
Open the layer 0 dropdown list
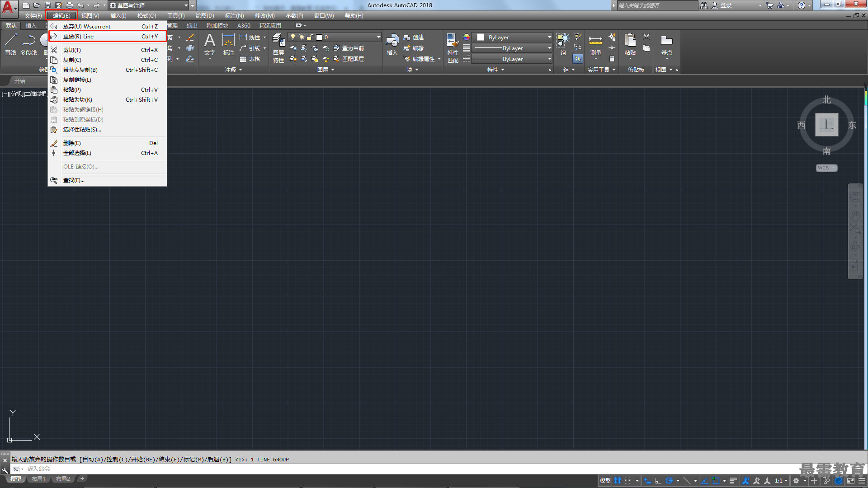(335, 37)
